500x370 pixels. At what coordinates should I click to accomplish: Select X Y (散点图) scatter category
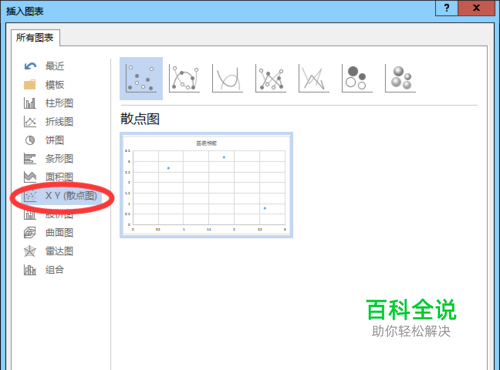61,196
